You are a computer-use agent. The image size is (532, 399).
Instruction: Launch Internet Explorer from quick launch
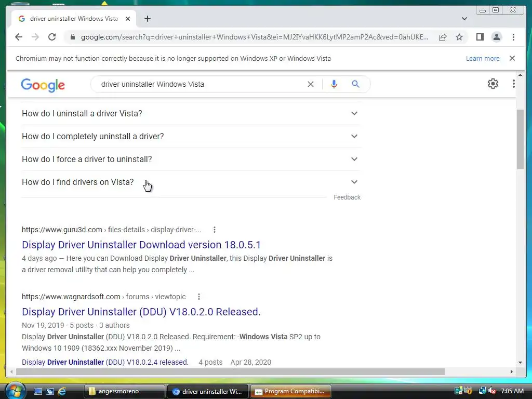(62, 391)
